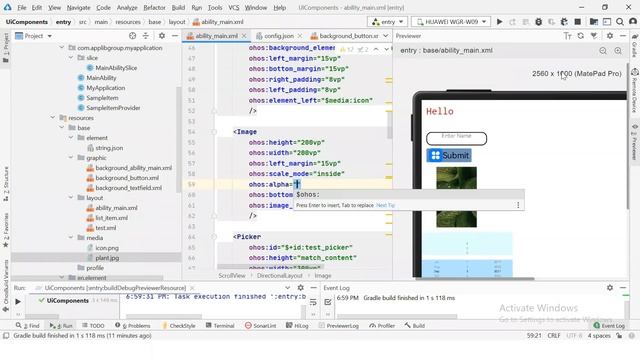
Task: Open the Problems tool window
Action: (x=133, y=325)
